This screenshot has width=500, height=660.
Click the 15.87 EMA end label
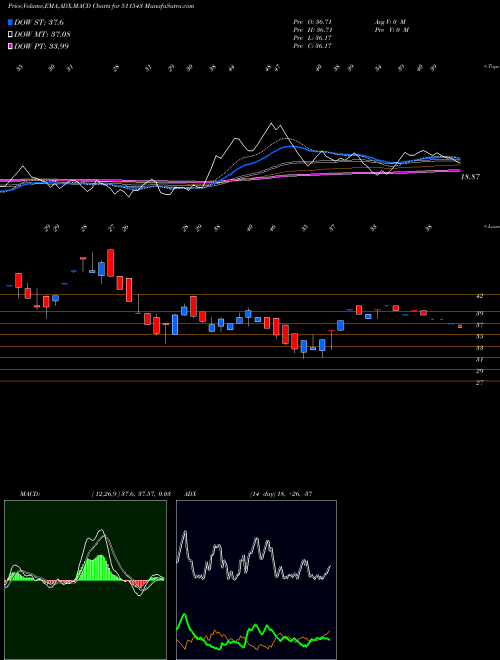point(470,177)
